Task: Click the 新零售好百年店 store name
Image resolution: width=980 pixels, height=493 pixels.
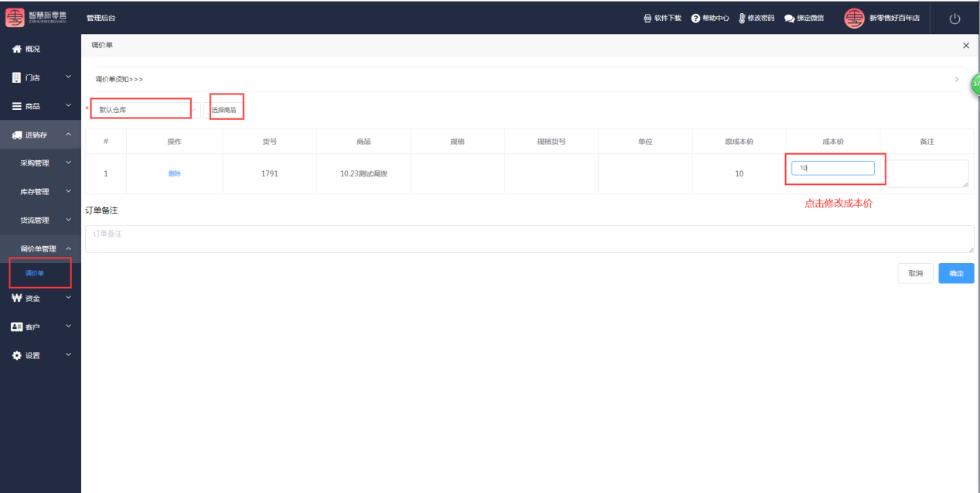Action: click(x=894, y=18)
